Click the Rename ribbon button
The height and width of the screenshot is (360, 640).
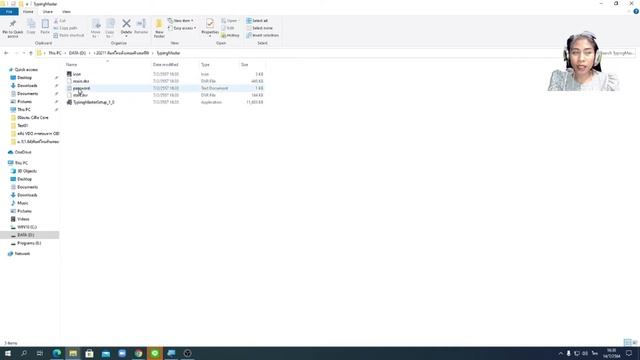click(x=141, y=27)
